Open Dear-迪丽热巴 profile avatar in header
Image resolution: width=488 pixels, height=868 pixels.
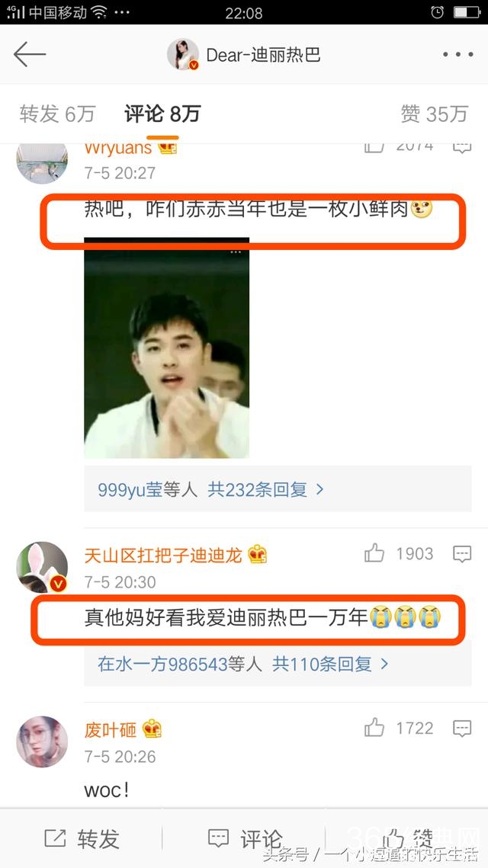point(183,54)
